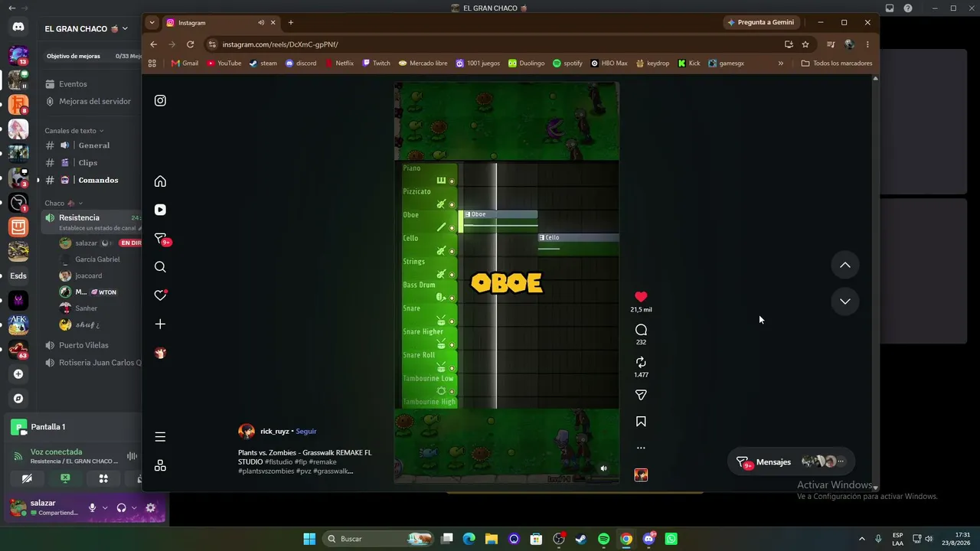Screen dimensions: 980x551
Task: Open File Explorer from the taskbar
Action: click(x=492, y=539)
